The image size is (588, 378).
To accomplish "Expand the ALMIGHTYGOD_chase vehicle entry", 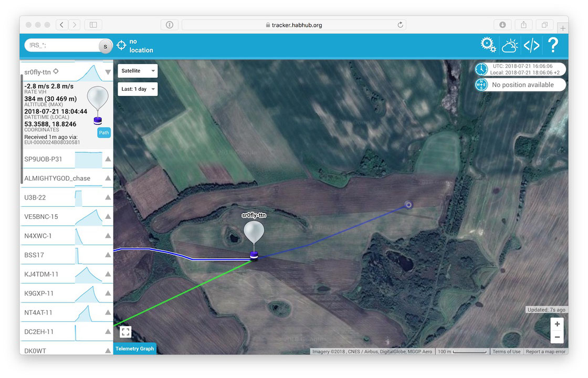I will [x=108, y=178].
